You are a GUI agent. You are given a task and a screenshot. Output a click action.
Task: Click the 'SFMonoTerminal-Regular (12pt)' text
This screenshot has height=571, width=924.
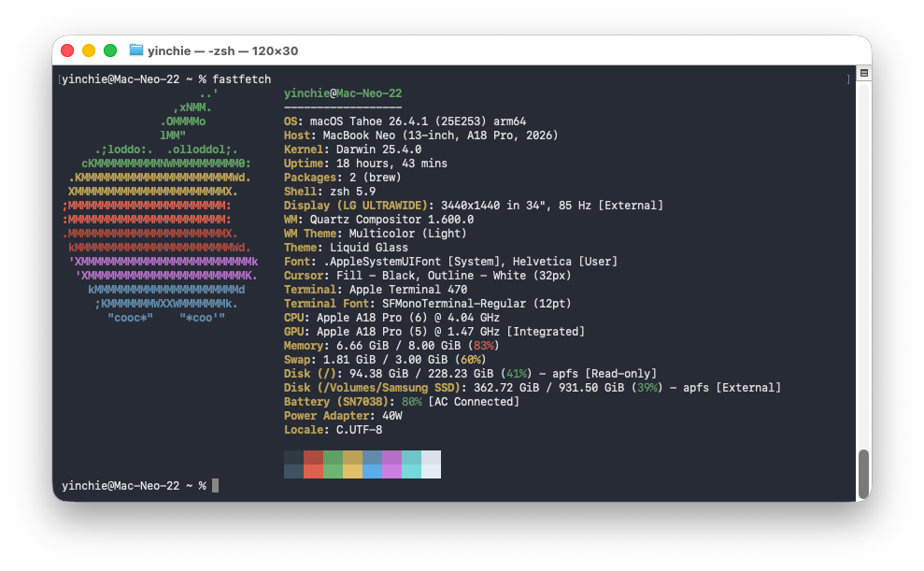(476, 304)
